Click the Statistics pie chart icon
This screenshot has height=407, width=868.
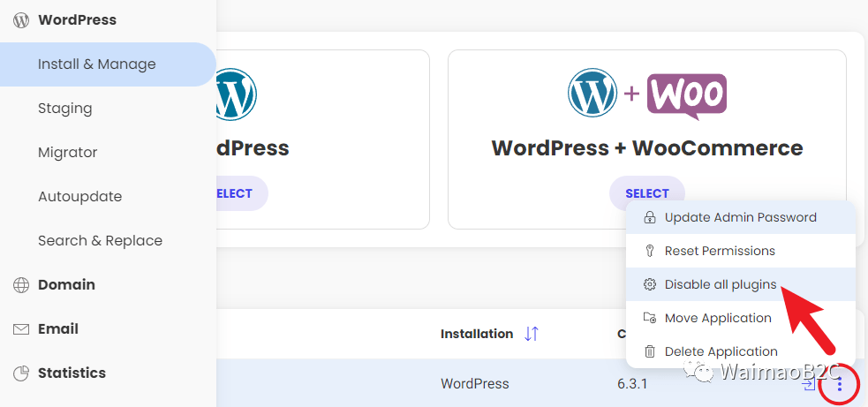click(21, 373)
